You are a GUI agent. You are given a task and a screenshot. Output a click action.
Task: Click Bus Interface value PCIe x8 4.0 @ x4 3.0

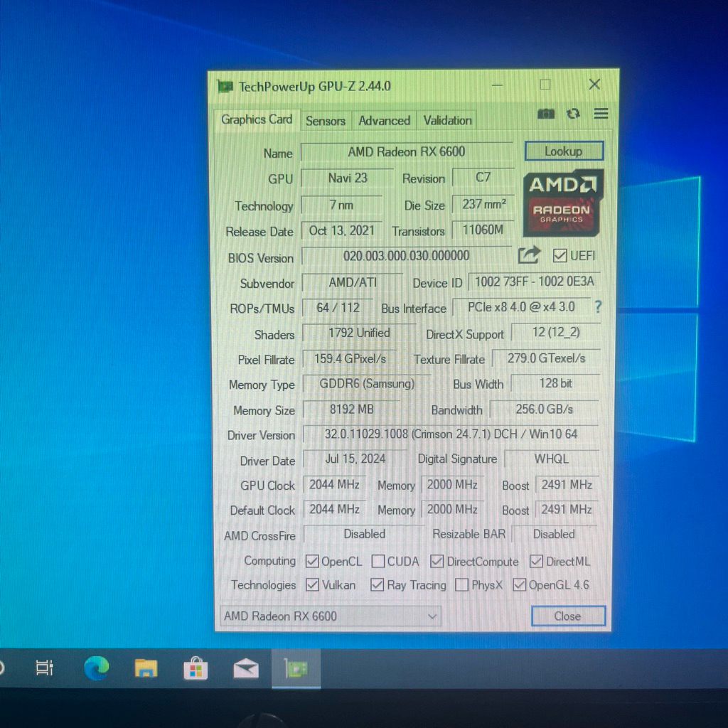click(521, 307)
